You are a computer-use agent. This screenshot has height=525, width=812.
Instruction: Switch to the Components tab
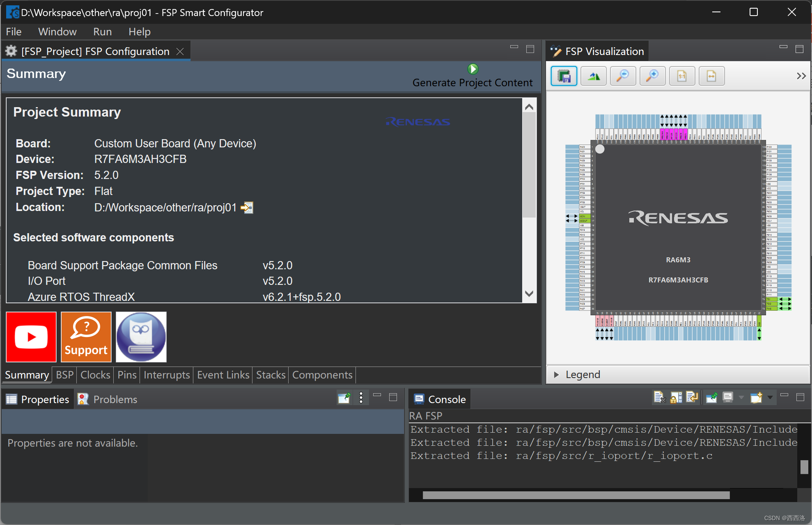click(322, 375)
